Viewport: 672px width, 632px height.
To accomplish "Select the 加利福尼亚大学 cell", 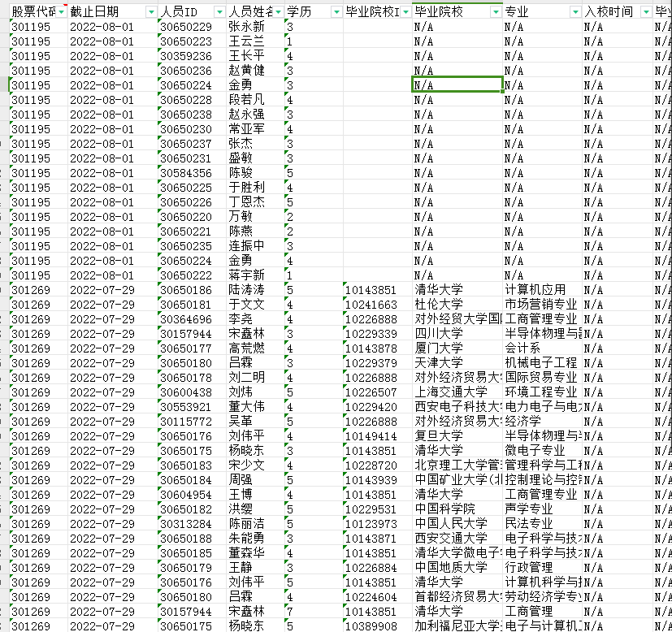I will pyautogui.click(x=457, y=626).
